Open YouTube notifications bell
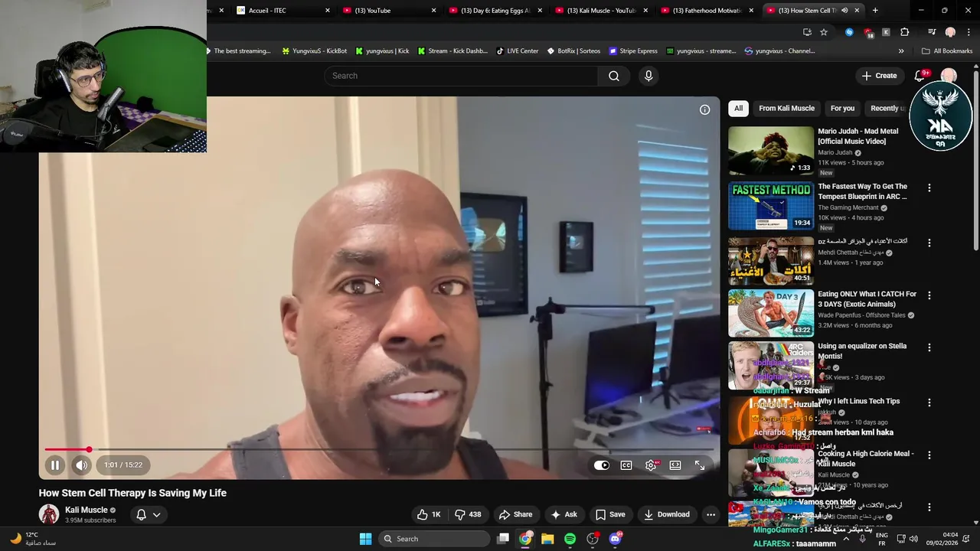 coord(920,76)
